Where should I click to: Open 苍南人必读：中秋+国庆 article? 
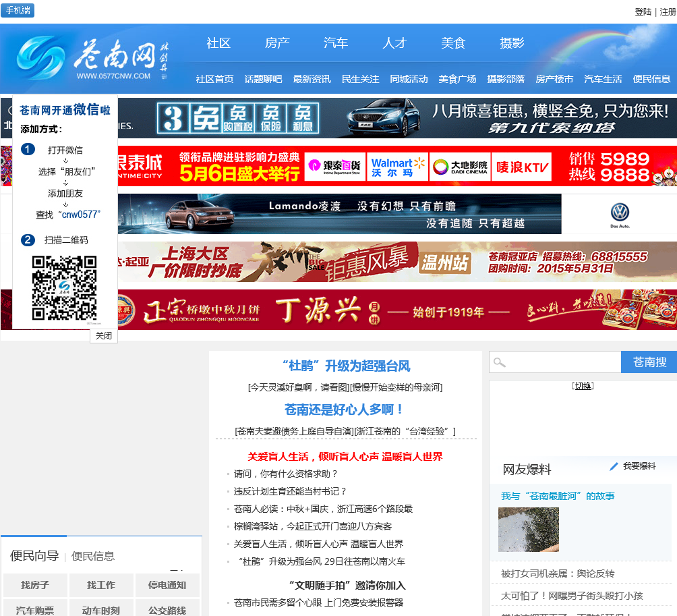(323, 509)
